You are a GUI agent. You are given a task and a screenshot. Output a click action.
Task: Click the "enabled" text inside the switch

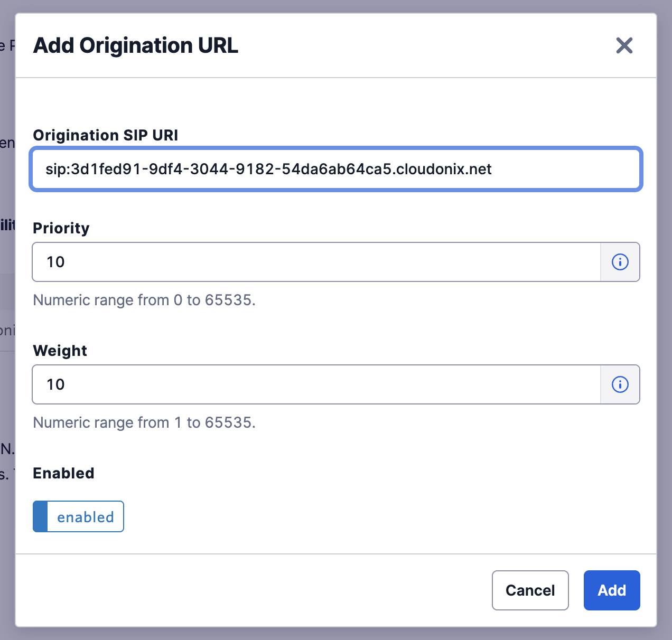point(86,517)
